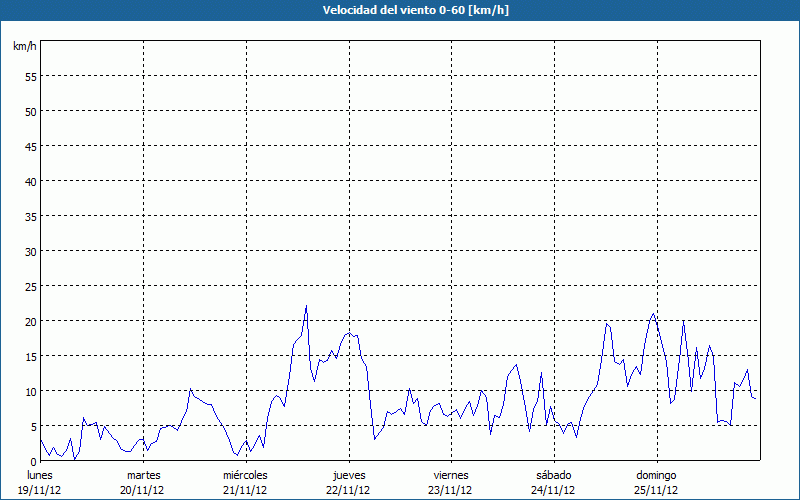Select the 50 tick label on the y-axis
Viewport: 800px width, 500px height.
(30, 111)
